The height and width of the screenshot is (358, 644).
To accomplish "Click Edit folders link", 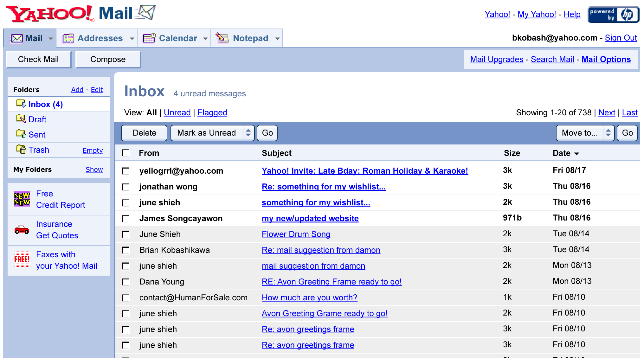I will 97,90.
